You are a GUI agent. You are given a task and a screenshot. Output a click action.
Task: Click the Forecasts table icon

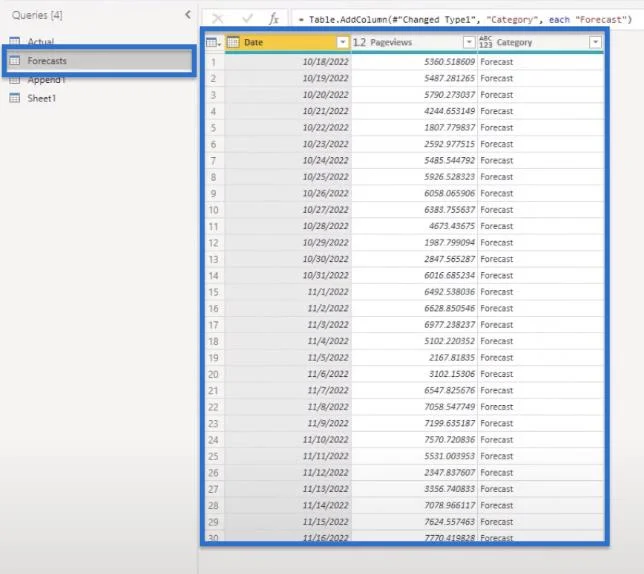pos(15,61)
